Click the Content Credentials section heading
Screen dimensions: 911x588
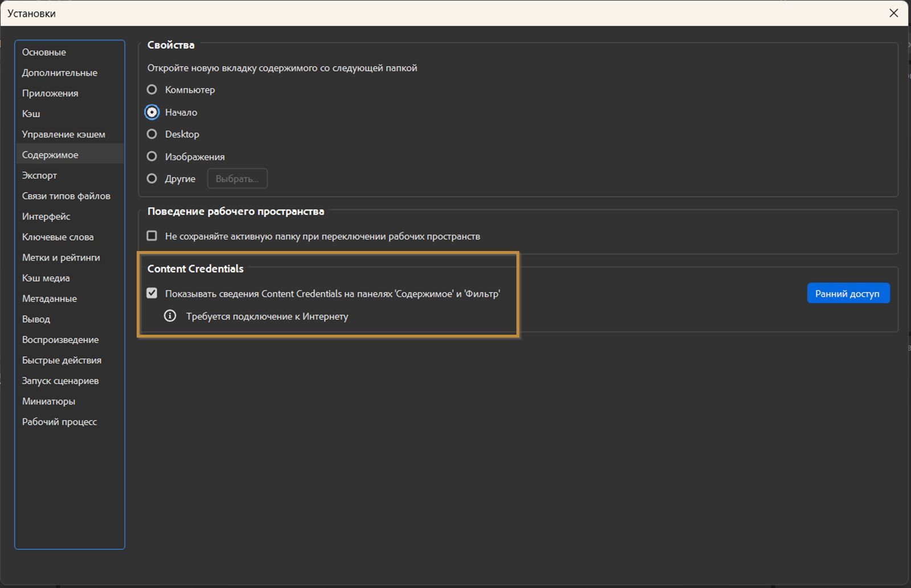(195, 268)
